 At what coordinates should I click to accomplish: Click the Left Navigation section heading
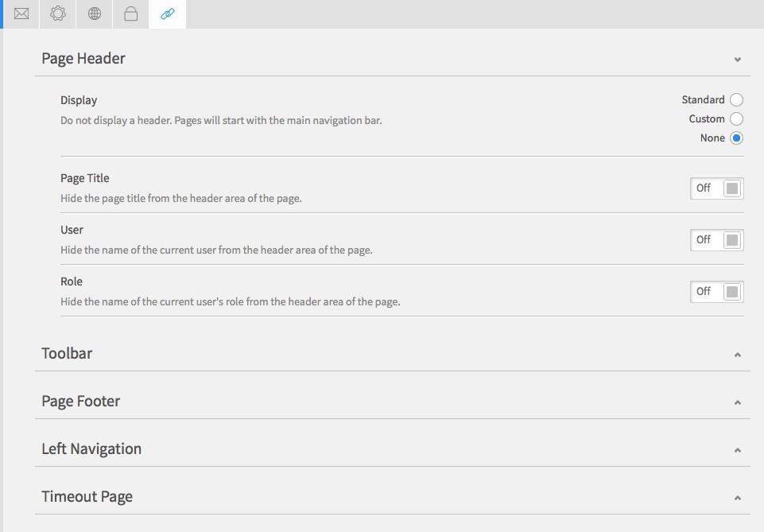click(x=91, y=449)
